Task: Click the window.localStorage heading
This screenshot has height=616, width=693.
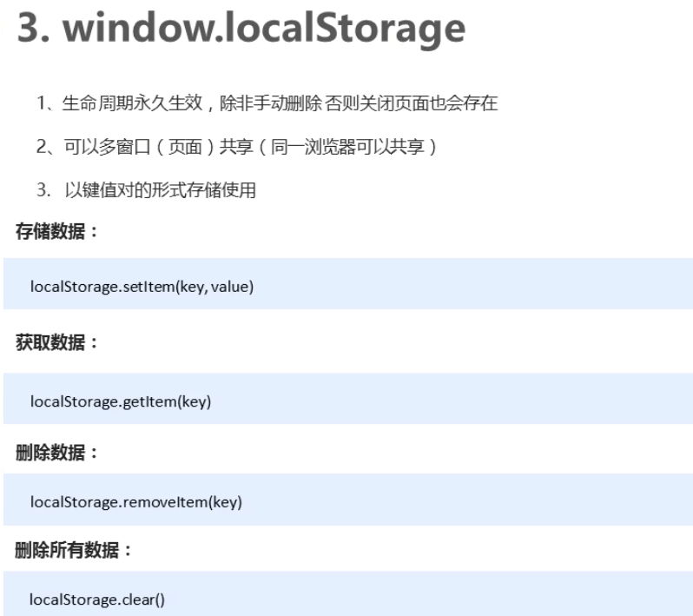Action: (241, 30)
